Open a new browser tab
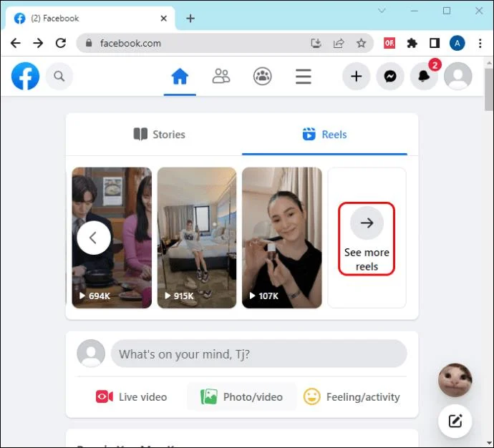 pos(190,19)
